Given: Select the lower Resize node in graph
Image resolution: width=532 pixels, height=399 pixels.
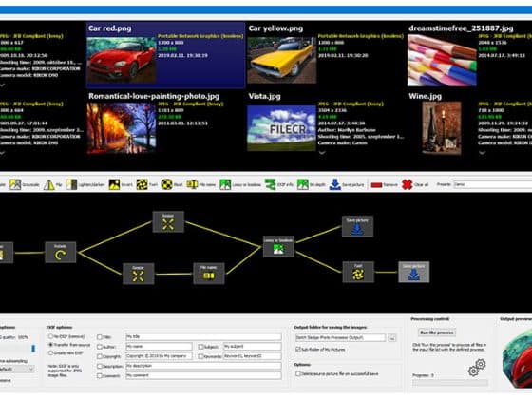Looking at the screenshot, I should [x=138, y=274].
